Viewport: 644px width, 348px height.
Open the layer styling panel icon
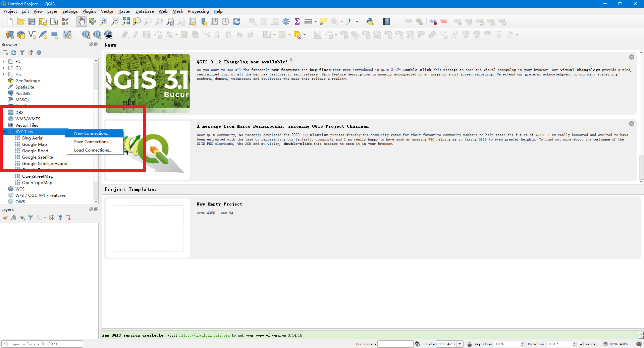click(x=5, y=218)
